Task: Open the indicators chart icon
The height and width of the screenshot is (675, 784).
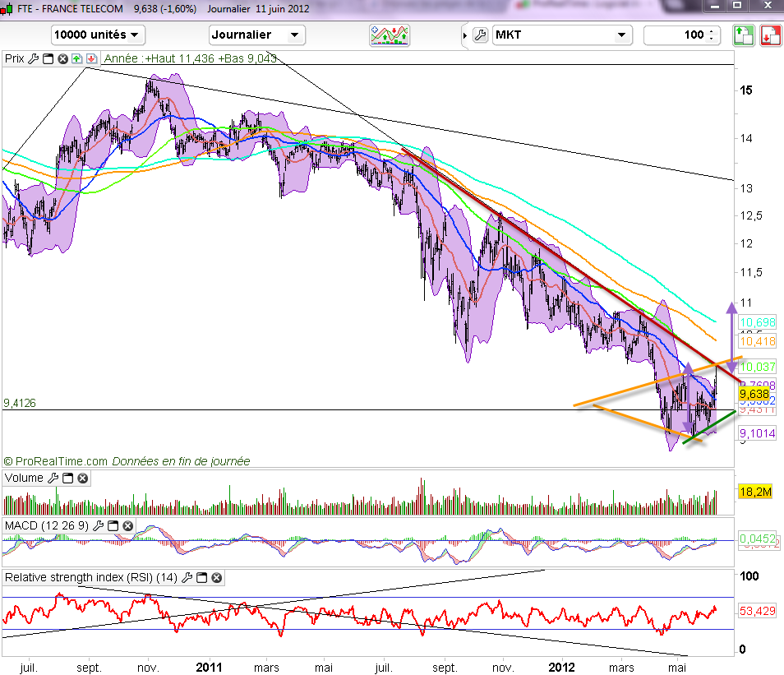Action: 390,35
